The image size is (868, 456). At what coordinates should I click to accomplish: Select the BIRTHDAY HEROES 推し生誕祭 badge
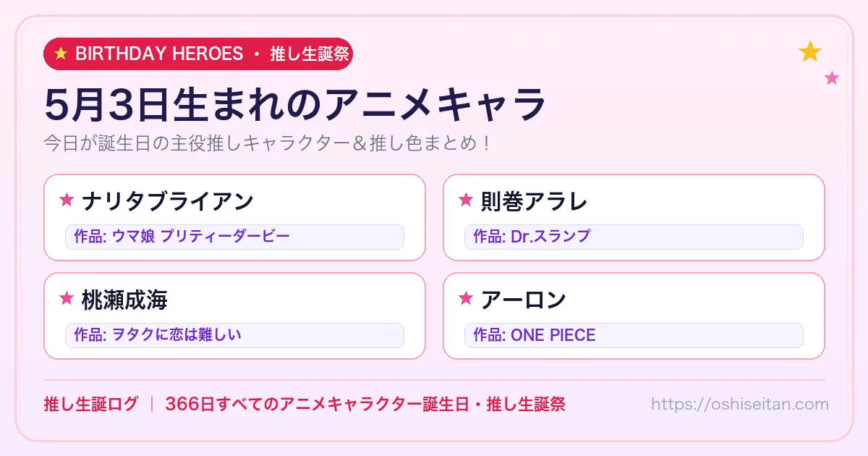[198, 54]
